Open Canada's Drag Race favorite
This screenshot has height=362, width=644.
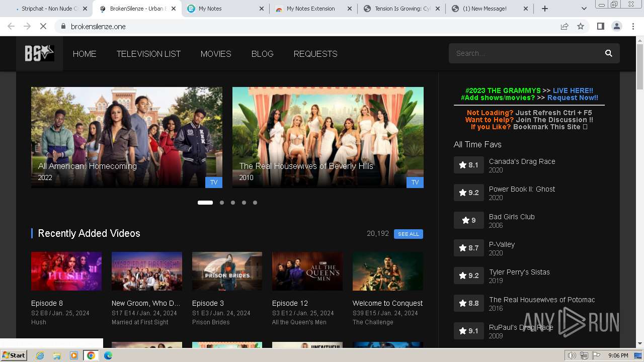pyautogui.click(x=522, y=161)
